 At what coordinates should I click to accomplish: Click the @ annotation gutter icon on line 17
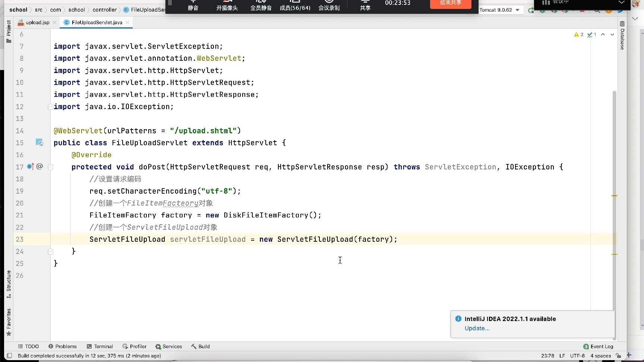point(40,166)
